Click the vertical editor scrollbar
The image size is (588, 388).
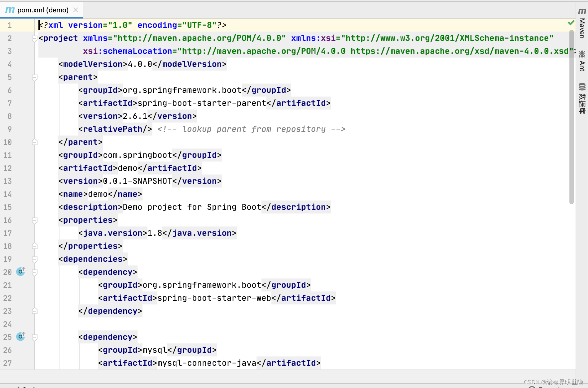click(571, 117)
